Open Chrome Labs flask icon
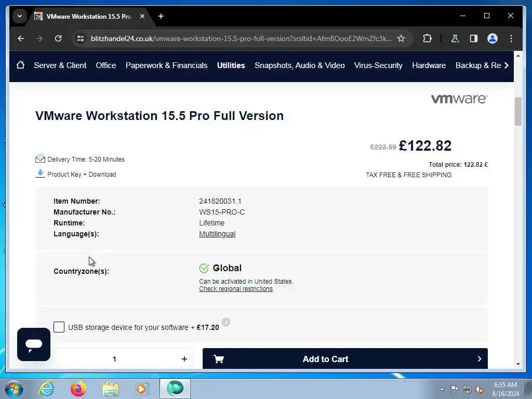The image size is (532, 399). (x=455, y=38)
